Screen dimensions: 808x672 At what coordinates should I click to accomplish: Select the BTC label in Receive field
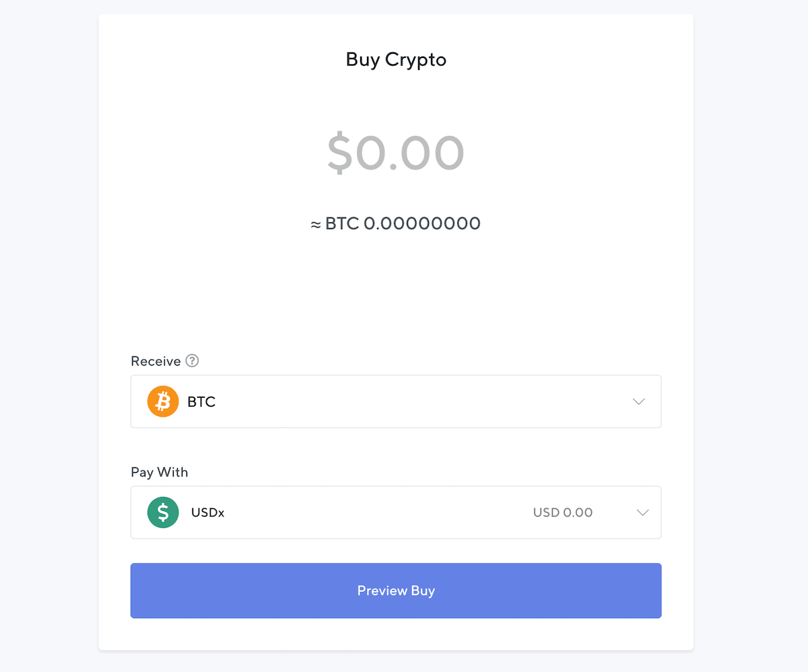point(201,402)
